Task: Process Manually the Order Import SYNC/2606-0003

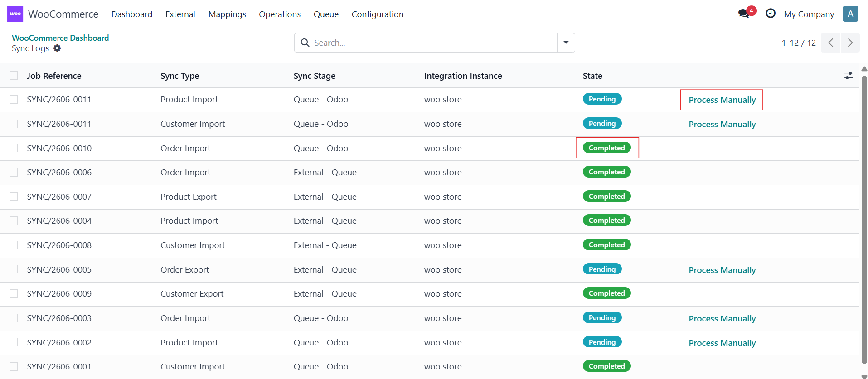Action: (722, 318)
